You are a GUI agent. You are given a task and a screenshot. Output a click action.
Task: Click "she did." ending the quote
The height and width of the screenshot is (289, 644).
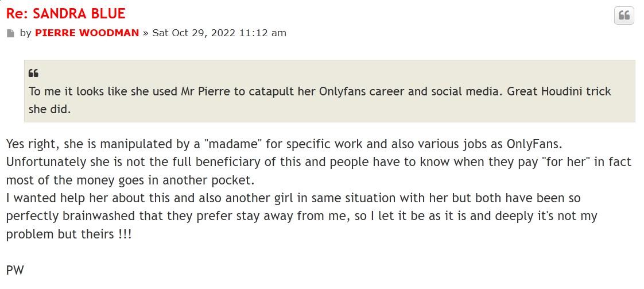(49, 109)
